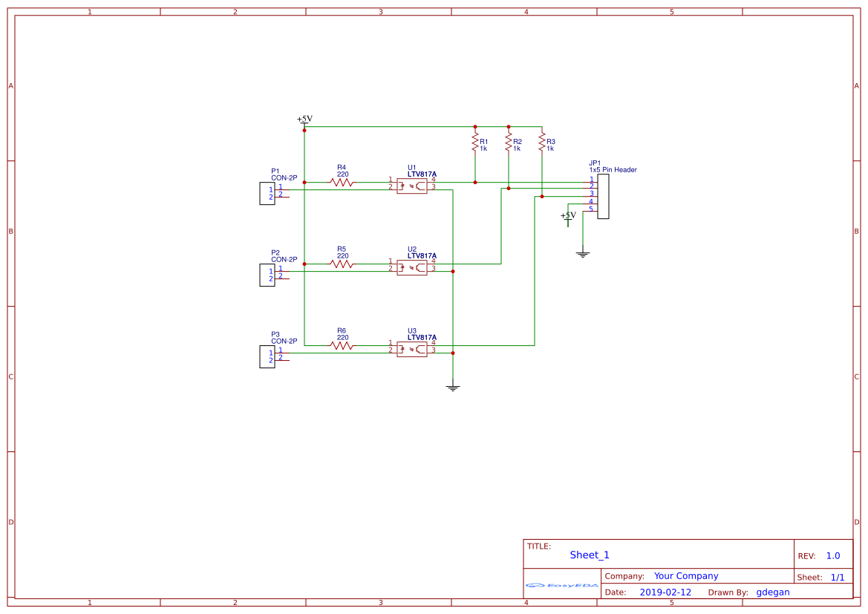868x614 pixels.
Task: Click the REV 1.0 value
Action: point(835,553)
